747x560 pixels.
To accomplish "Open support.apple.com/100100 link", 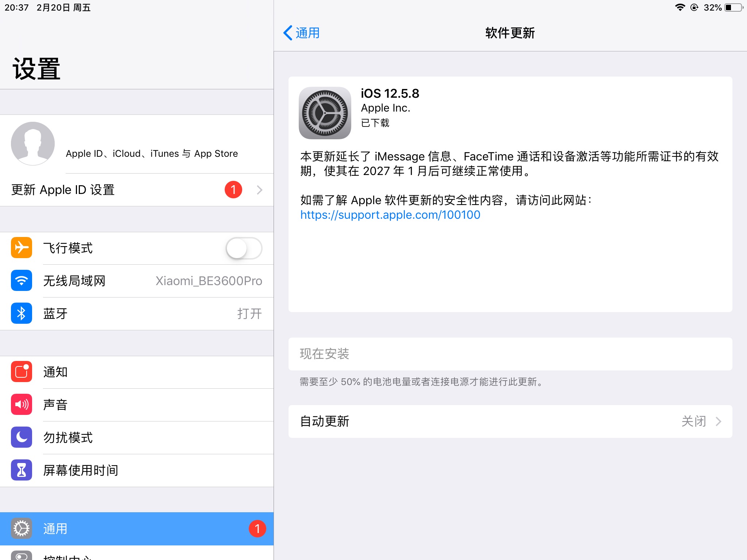I will (x=390, y=215).
